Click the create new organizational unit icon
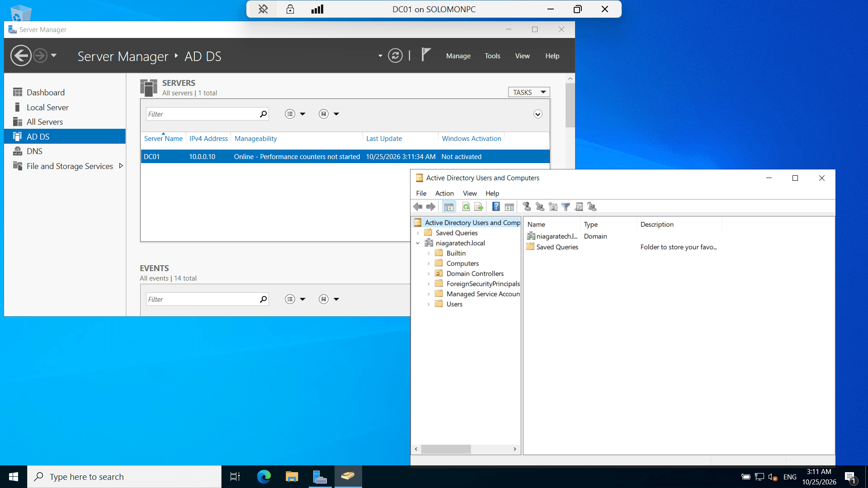Screen dimensions: 868x488 tap(553, 207)
